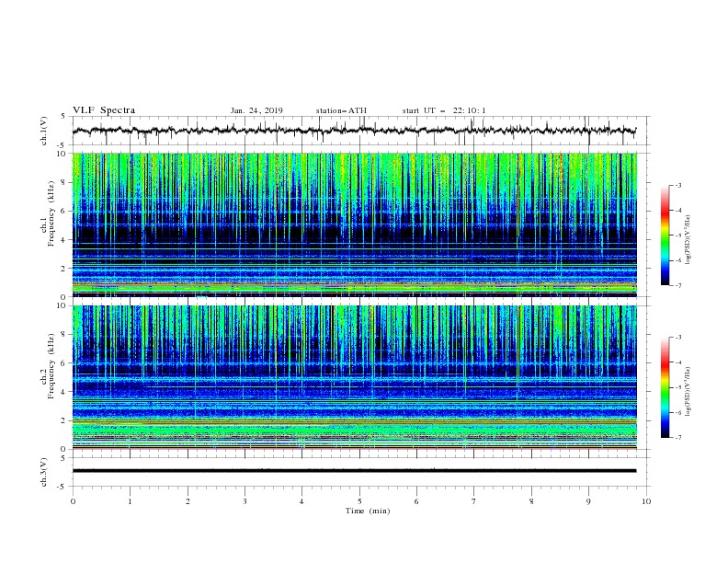Click the "Time (min)" axis label
Viewport: 728px width, 563px height.
point(368,511)
